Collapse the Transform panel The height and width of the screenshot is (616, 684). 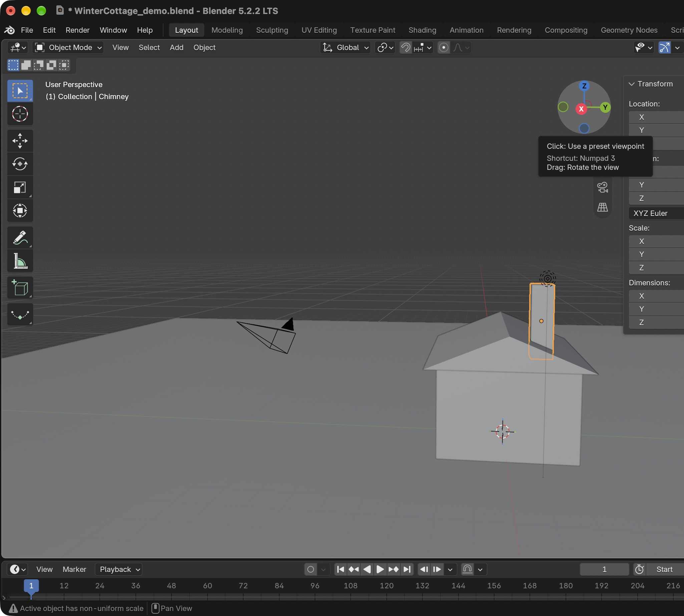[632, 84]
